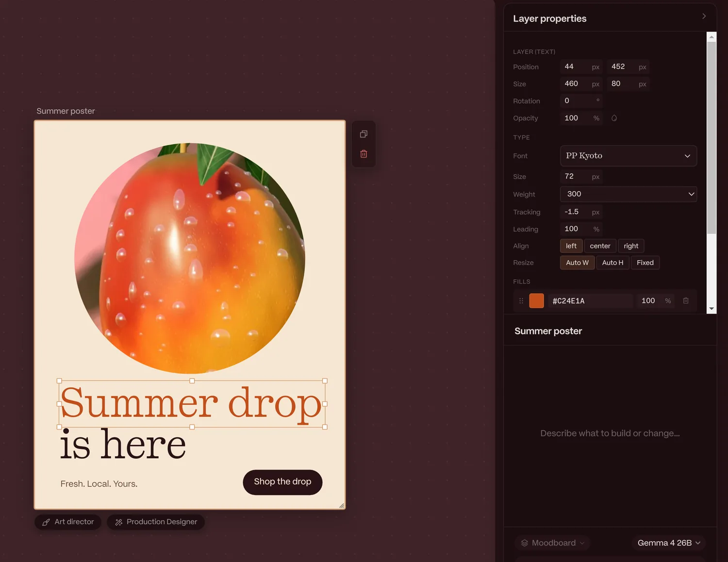
Task: Click the properties panel scrollbar thumb
Action: 711,137
